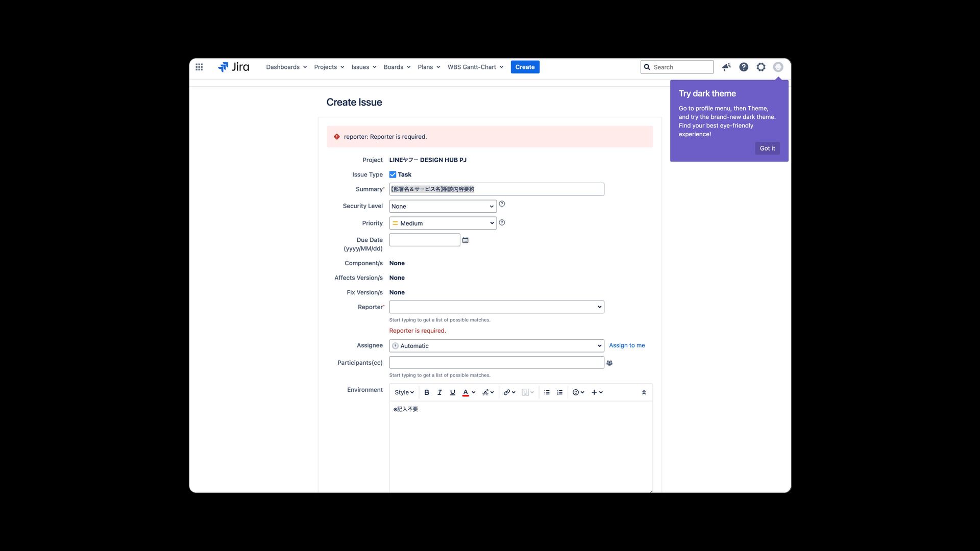
Task: Click the help icon beside Priority
Action: 502,222
